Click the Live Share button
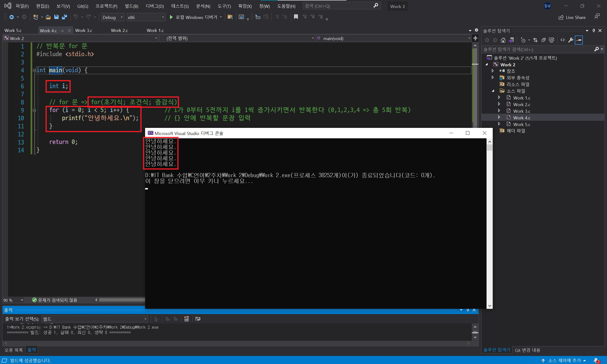 [x=572, y=18]
